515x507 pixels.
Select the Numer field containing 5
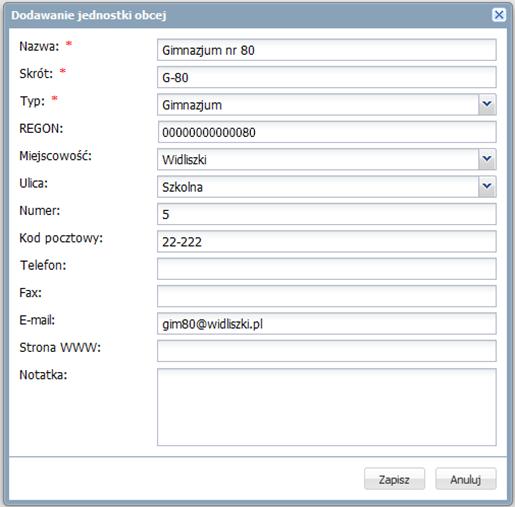click(327, 214)
